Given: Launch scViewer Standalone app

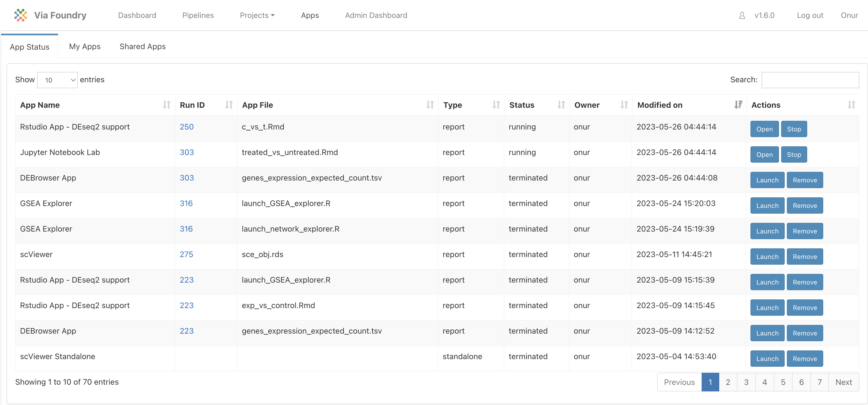Looking at the screenshot, I should [767, 359].
